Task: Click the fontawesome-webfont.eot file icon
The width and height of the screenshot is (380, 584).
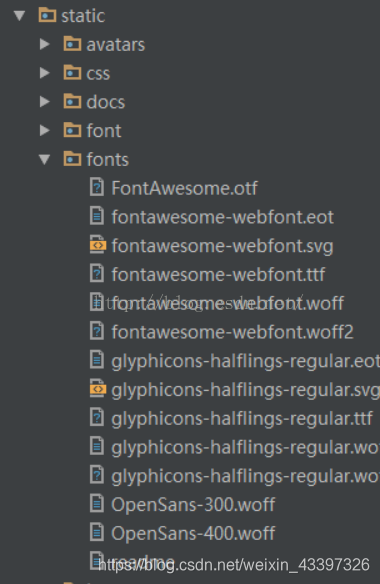Action: [x=97, y=216]
